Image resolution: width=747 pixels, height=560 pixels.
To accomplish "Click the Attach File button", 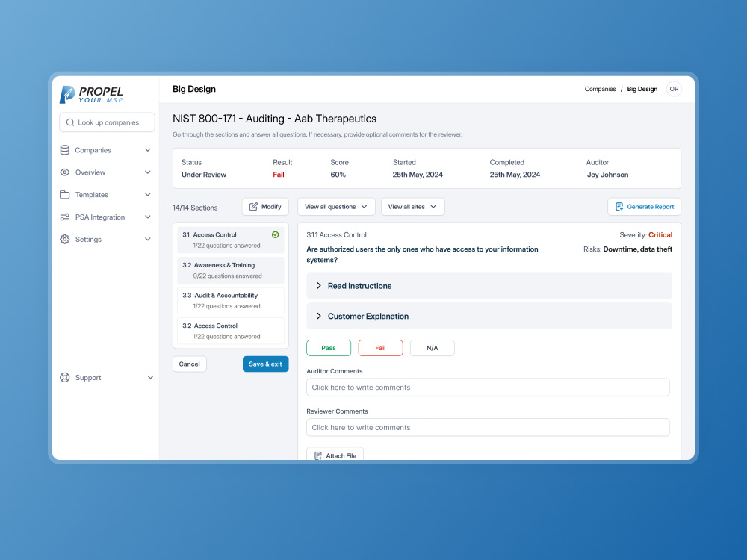I will pos(335,455).
